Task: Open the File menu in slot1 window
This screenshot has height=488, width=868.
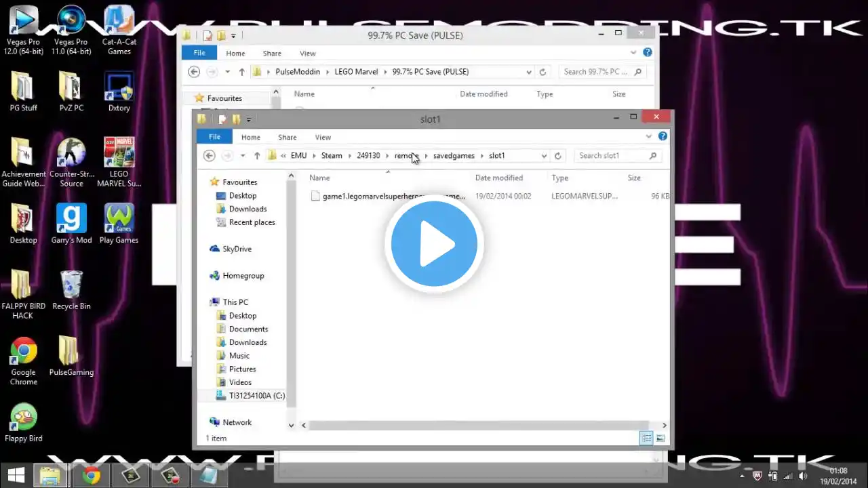Action: pyautogui.click(x=214, y=137)
